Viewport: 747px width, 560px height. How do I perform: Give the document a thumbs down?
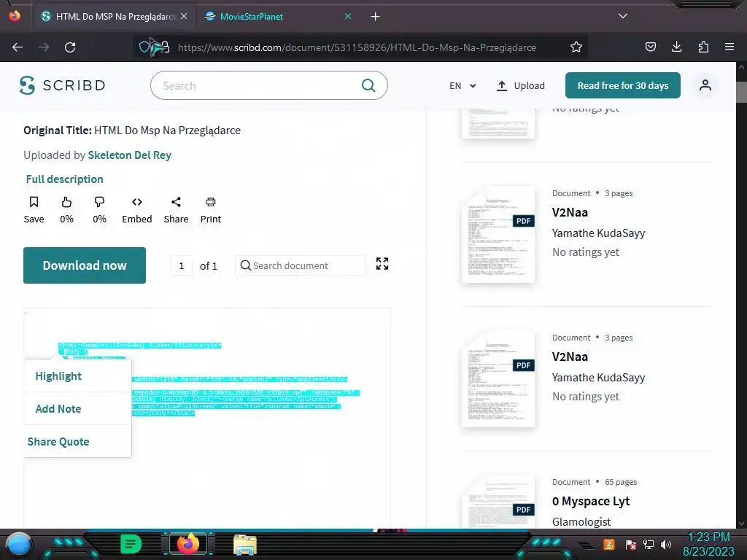[99, 209]
